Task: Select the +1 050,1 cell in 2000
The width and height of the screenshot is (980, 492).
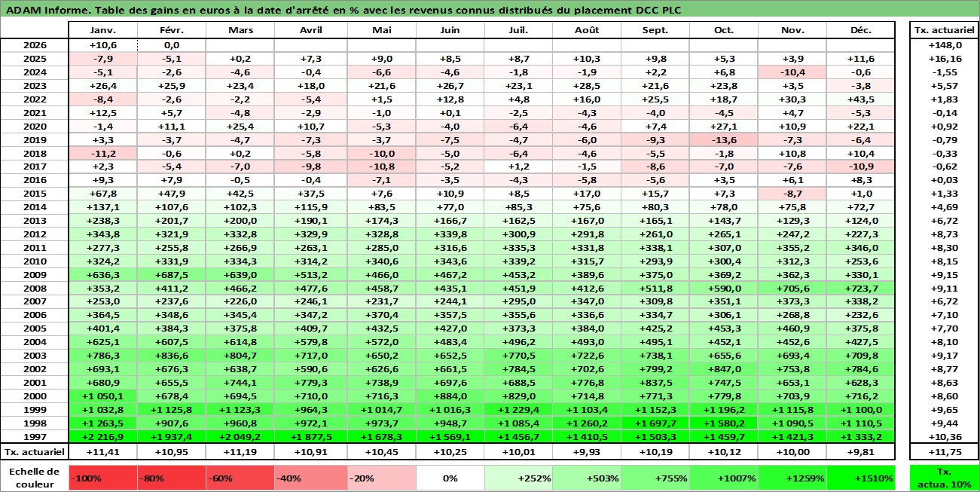Action: pos(103,396)
